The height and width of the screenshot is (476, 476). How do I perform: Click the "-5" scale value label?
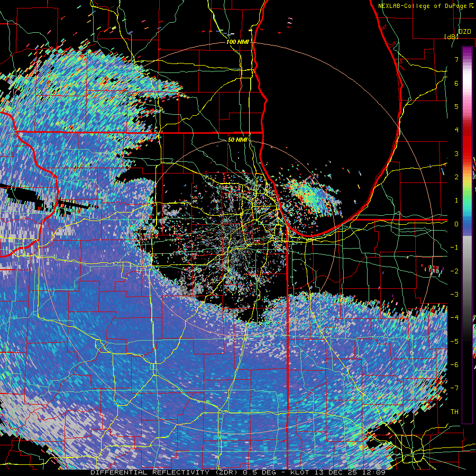click(454, 342)
